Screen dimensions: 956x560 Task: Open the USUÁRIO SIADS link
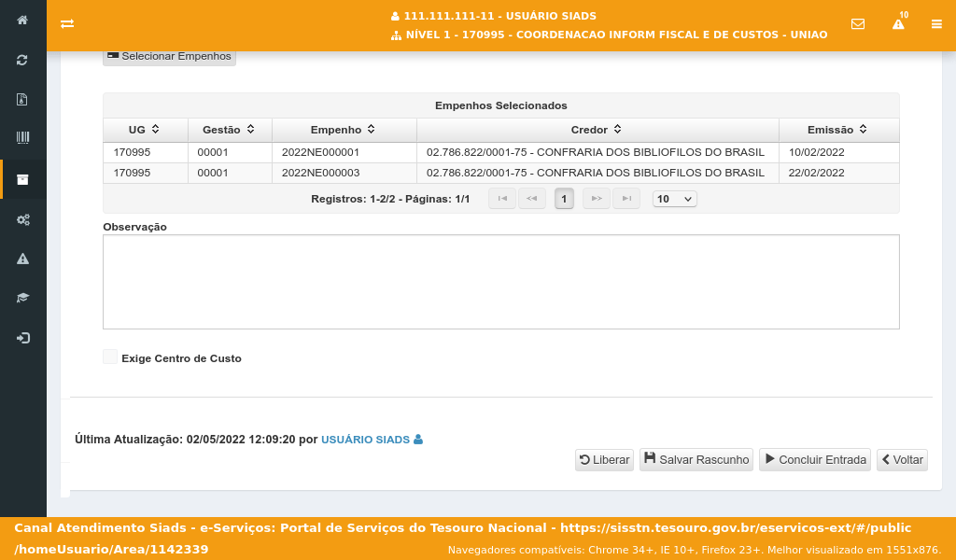pyautogui.click(x=365, y=440)
